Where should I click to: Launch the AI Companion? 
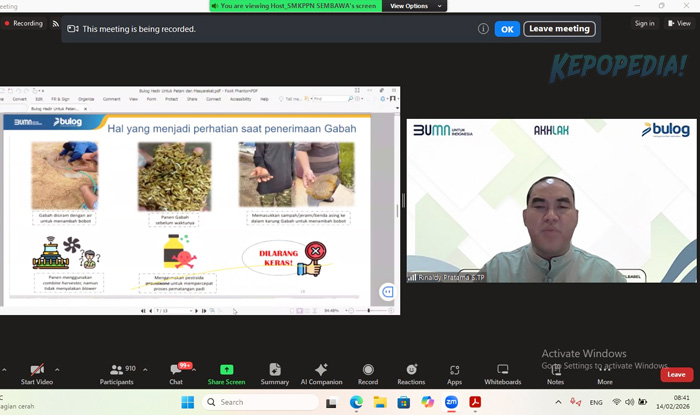click(320, 370)
